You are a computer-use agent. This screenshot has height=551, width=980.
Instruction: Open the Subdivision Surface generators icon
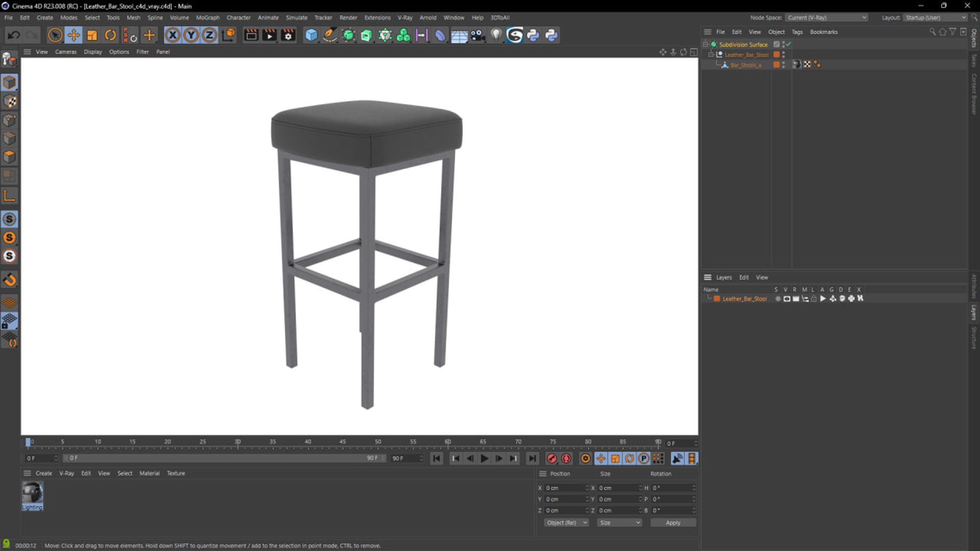(348, 35)
